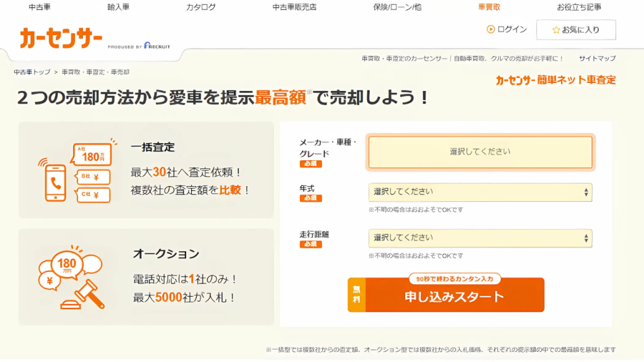Click the star icon in お気に入り
Screen dimensions: 644x362
[555, 30]
